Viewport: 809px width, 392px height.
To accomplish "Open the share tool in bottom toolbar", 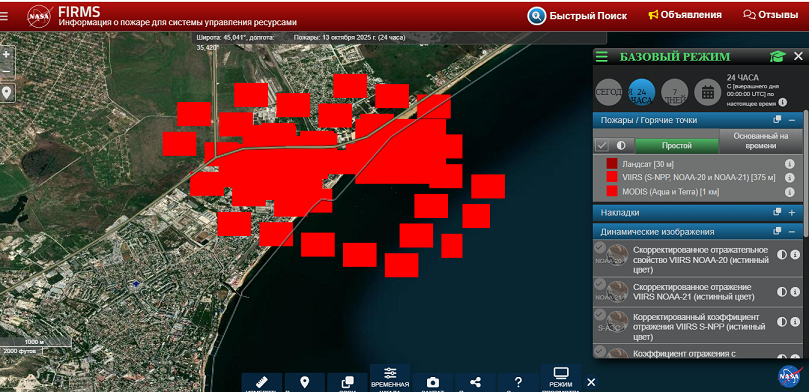I will point(475,383).
